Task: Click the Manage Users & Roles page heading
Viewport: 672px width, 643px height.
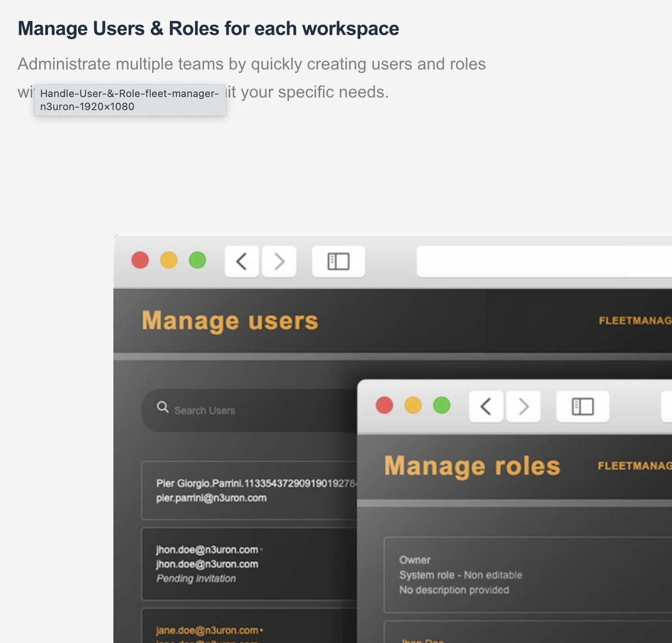Action: (x=208, y=29)
